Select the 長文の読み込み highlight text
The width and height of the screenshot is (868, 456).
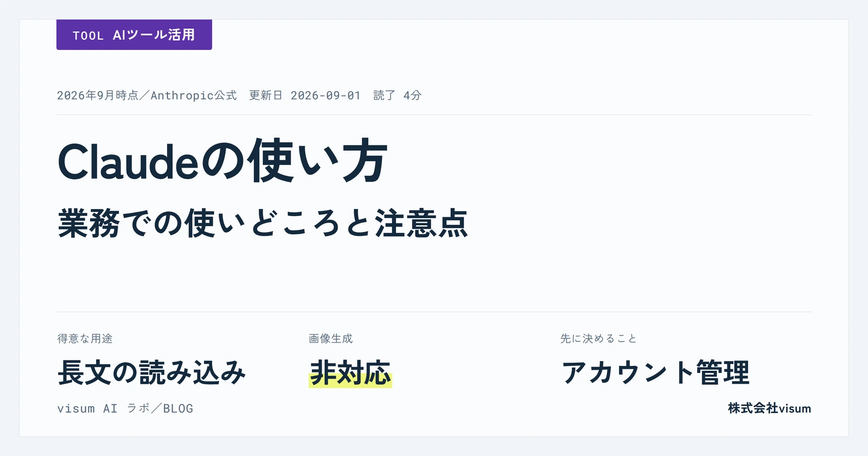click(x=152, y=372)
